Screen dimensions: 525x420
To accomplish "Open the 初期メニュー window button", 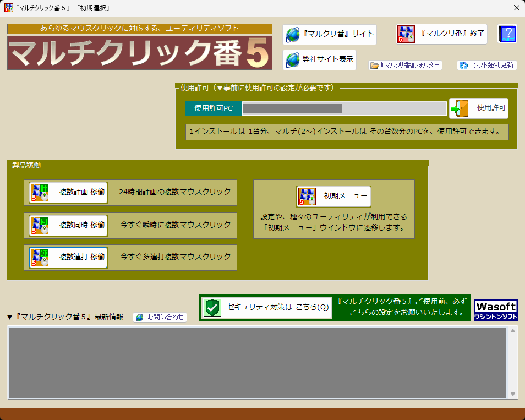I will (x=334, y=197).
